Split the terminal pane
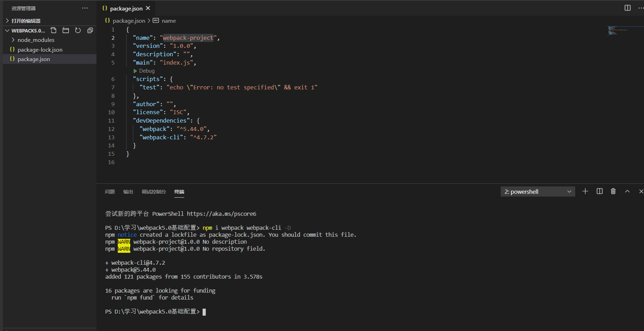The width and height of the screenshot is (644, 331). coord(600,191)
